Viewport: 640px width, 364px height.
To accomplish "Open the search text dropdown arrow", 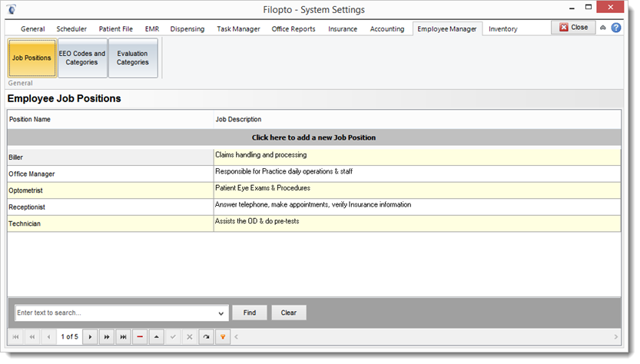I will click(221, 313).
